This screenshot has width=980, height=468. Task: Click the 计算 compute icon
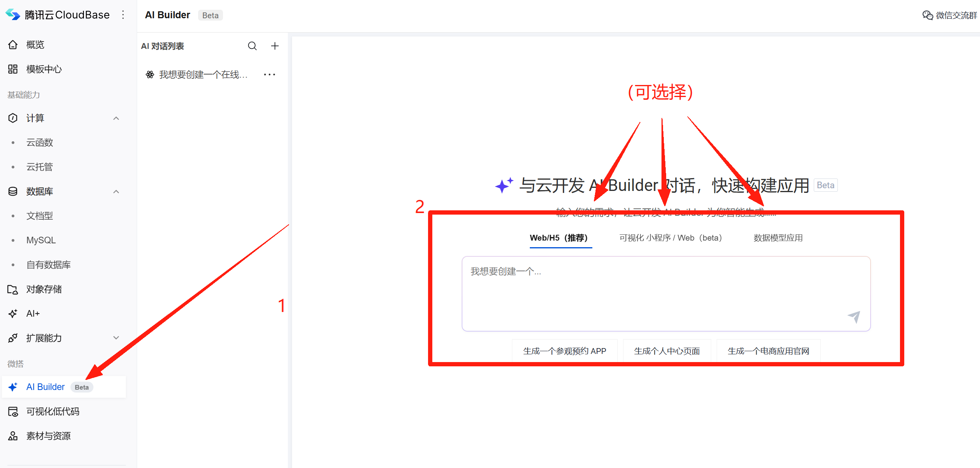coord(13,118)
